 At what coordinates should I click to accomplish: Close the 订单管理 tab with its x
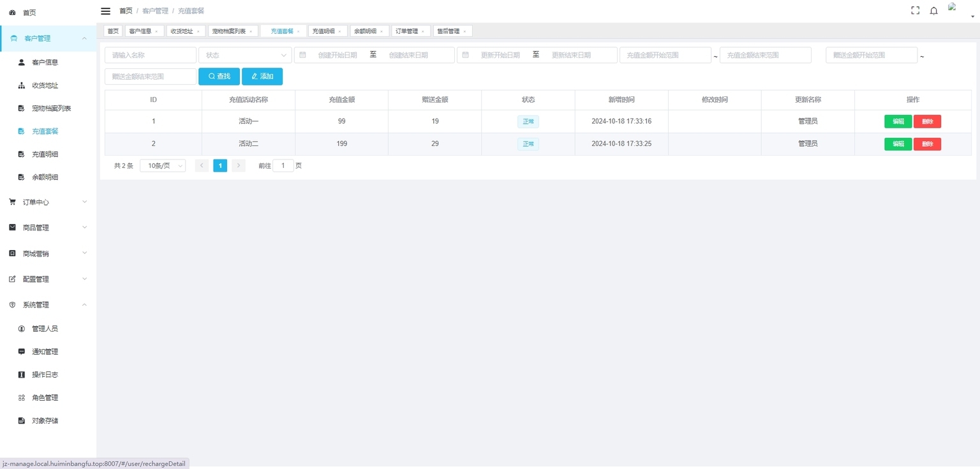(x=423, y=31)
